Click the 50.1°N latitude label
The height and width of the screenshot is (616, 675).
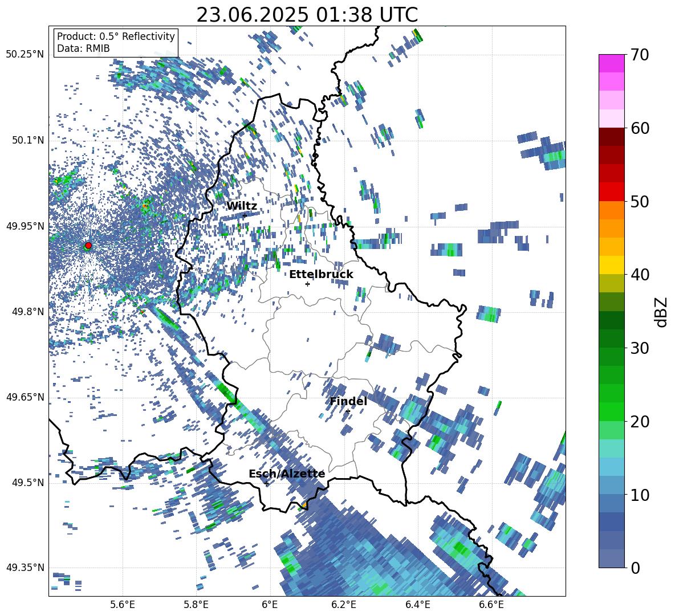click(x=27, y=140)
